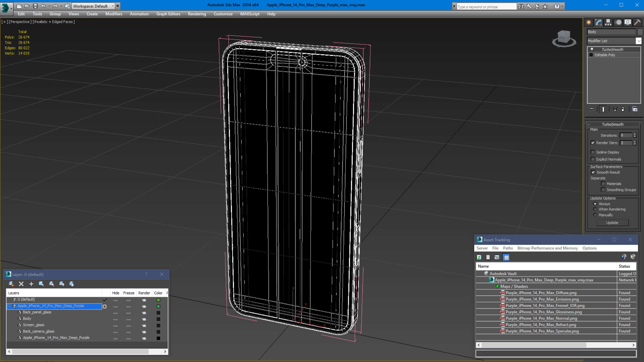Select the Manually update radio button
This screenshot has height=362, width=644.
tap(595, 215)
